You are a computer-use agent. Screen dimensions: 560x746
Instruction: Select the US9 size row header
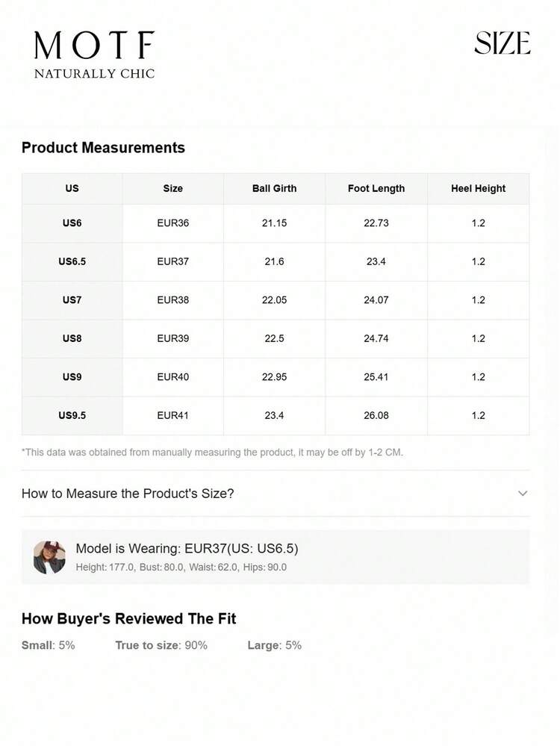72,377
